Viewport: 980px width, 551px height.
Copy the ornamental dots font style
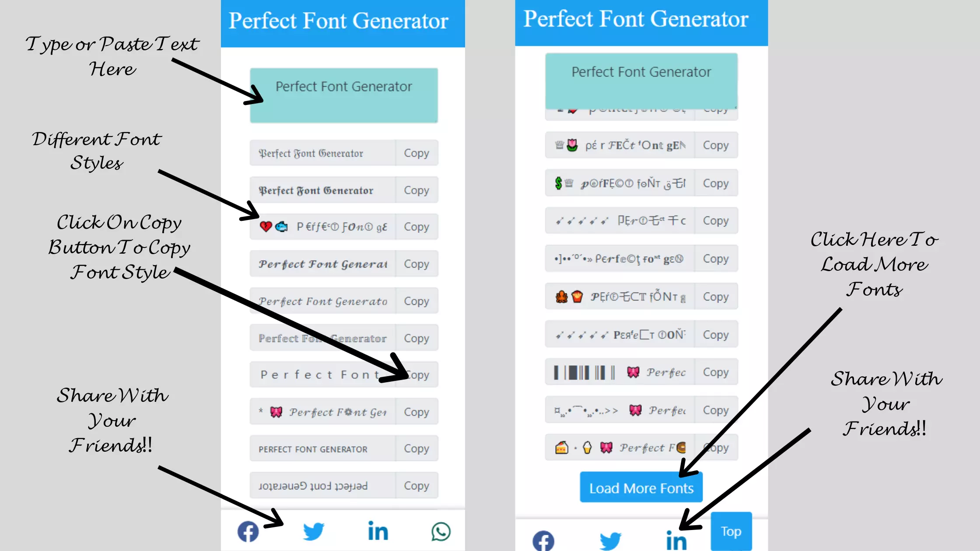(x=715, y=258)
